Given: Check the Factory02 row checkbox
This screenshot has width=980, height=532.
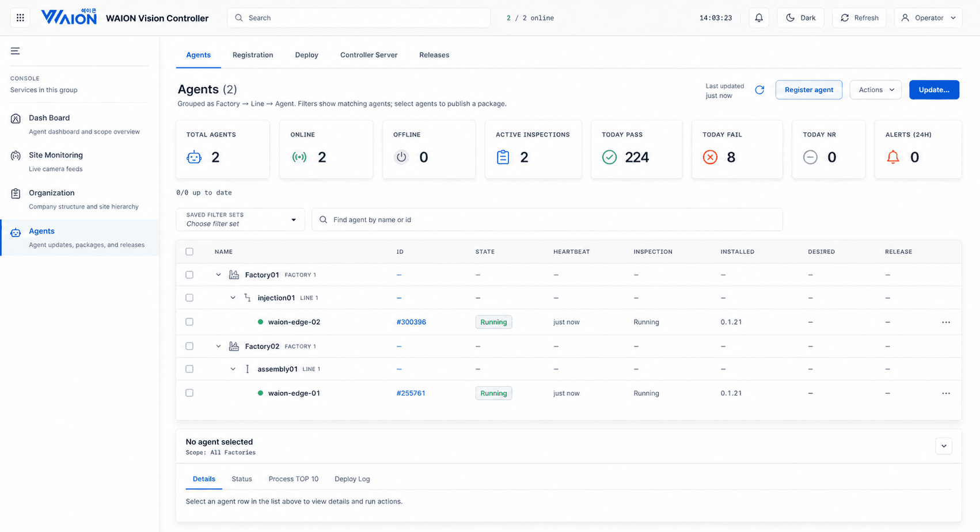Looking at the screenshot, I should [x=189, y=346].
